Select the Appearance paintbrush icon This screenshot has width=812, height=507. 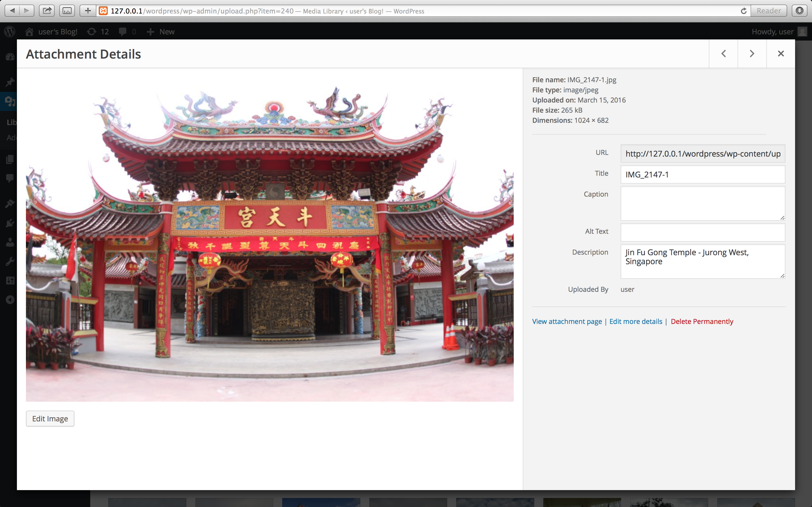click(10, 204)
